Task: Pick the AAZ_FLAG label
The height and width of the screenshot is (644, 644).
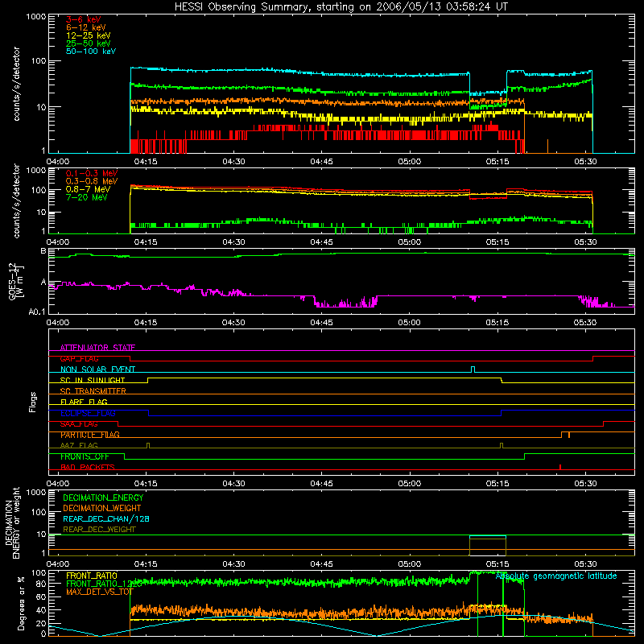Action: coord(79,445)
